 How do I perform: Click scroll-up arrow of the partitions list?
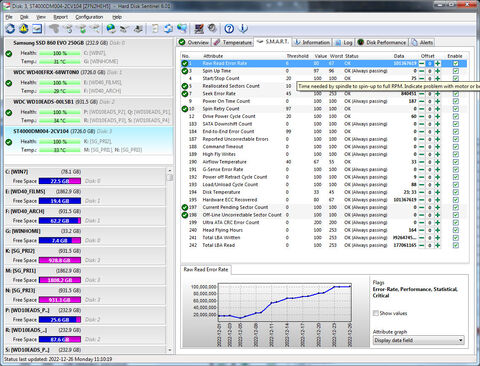[x=170, y=170]
